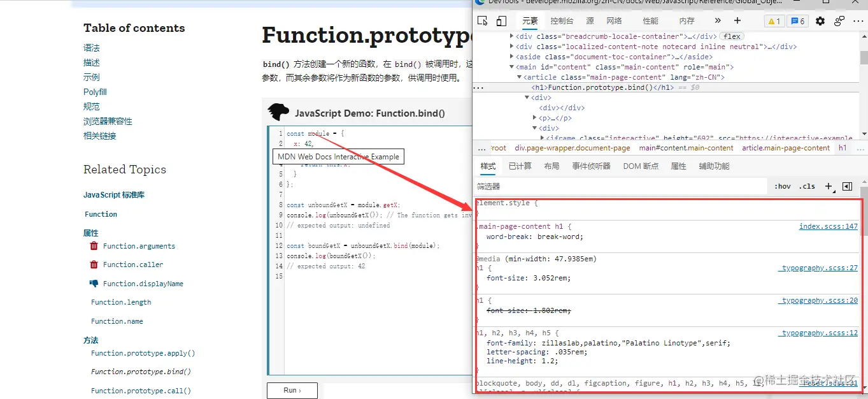868x399 pixels.
Task: Open source link _typography.scss:20
Action: tap(818, 301)
